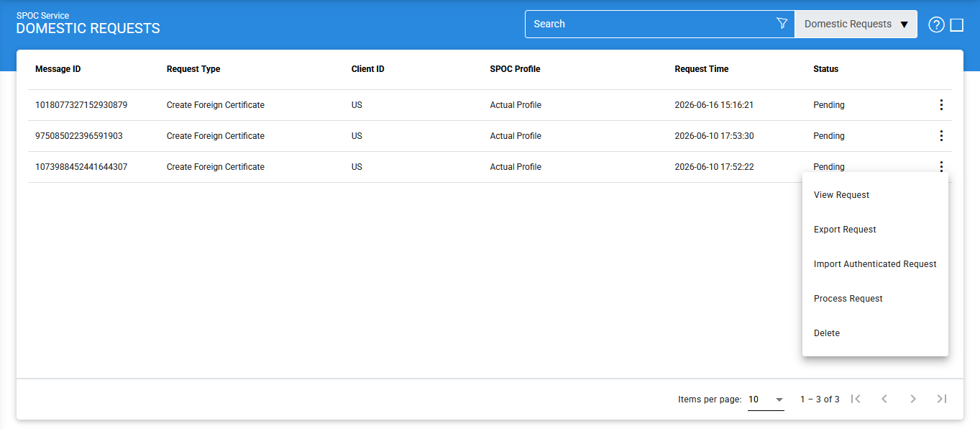Click request time 2026-06-10 17:52:22

coord(714,167)
